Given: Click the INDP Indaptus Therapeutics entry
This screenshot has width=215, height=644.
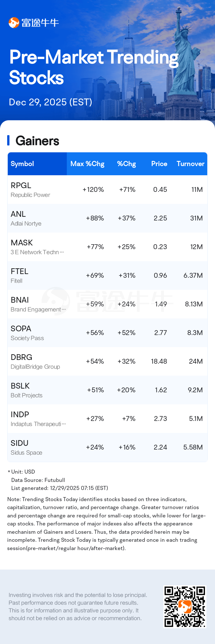Looking at the screenshot, I should [107, 419].
